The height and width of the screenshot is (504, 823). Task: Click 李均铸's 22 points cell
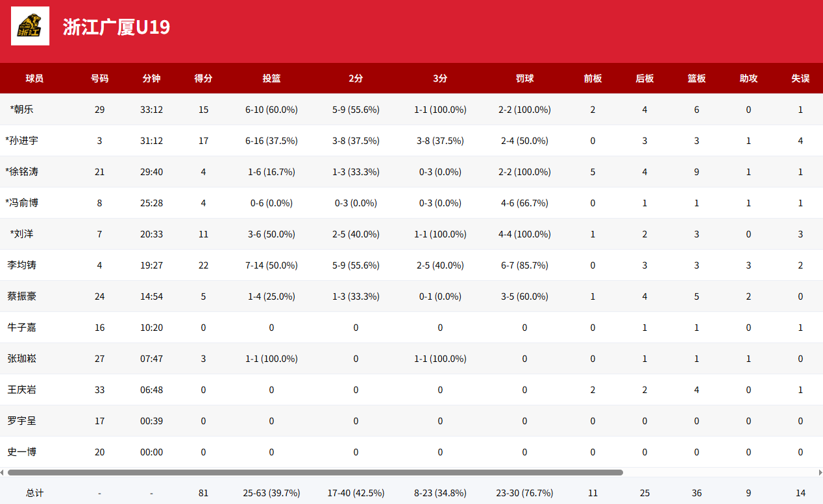pos(203,265)
